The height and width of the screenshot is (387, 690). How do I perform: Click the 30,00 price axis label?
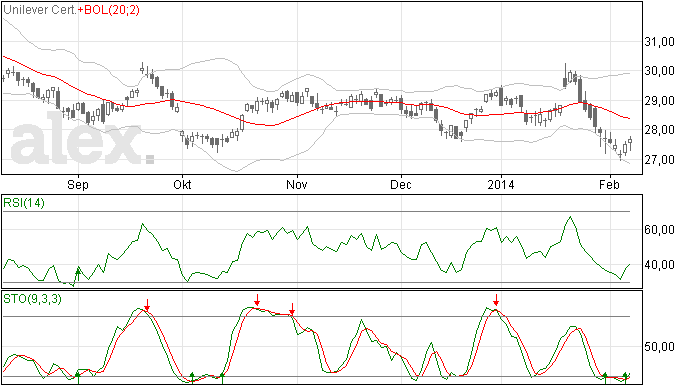tap(659, 71)
